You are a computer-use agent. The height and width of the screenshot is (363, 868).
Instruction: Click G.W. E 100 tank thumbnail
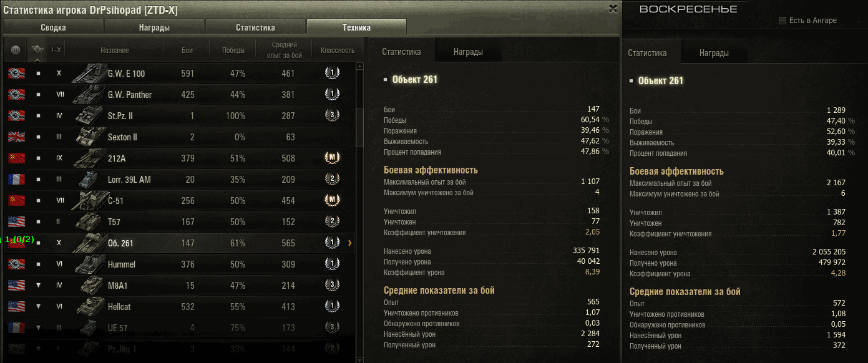pyautogui.click(x=89, y=73)
